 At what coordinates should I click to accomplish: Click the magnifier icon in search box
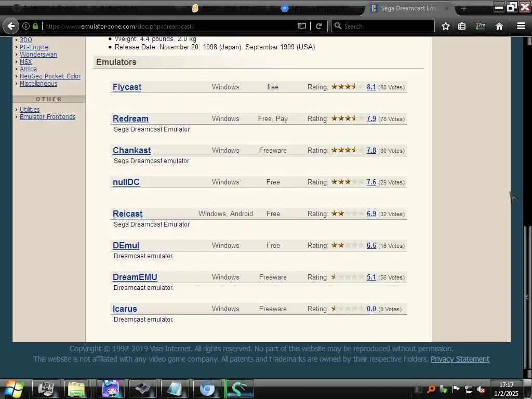[x=338, y=26]
